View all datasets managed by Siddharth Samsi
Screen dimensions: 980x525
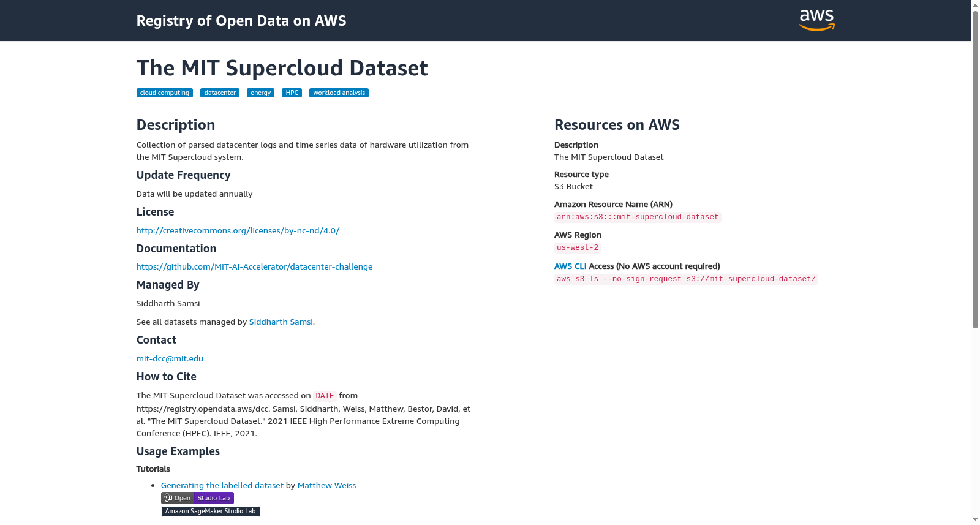(x=281, y=322)
